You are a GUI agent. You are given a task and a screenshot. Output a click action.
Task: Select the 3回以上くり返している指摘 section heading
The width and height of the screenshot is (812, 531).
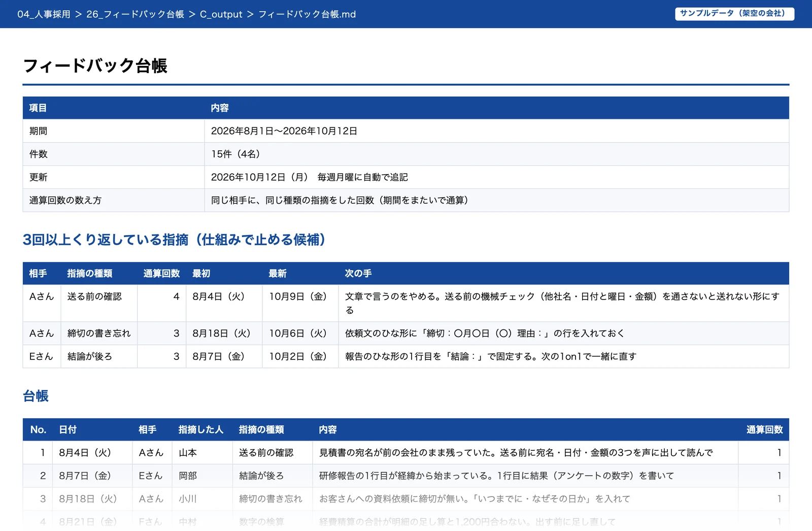174,240
